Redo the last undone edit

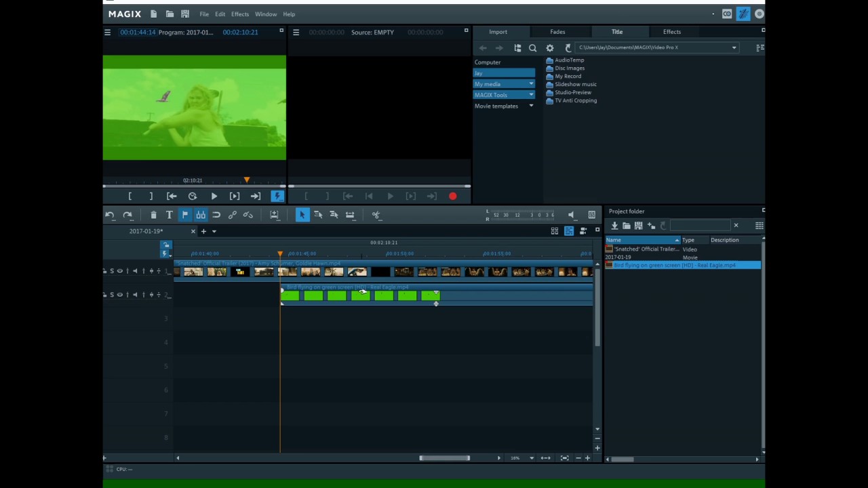127,215
